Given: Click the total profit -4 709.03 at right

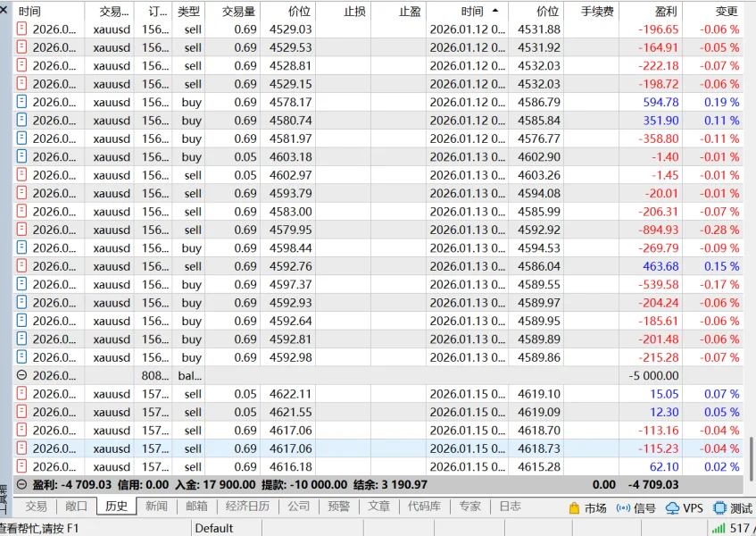Looking at the screenshot, I should pos(653,484).
